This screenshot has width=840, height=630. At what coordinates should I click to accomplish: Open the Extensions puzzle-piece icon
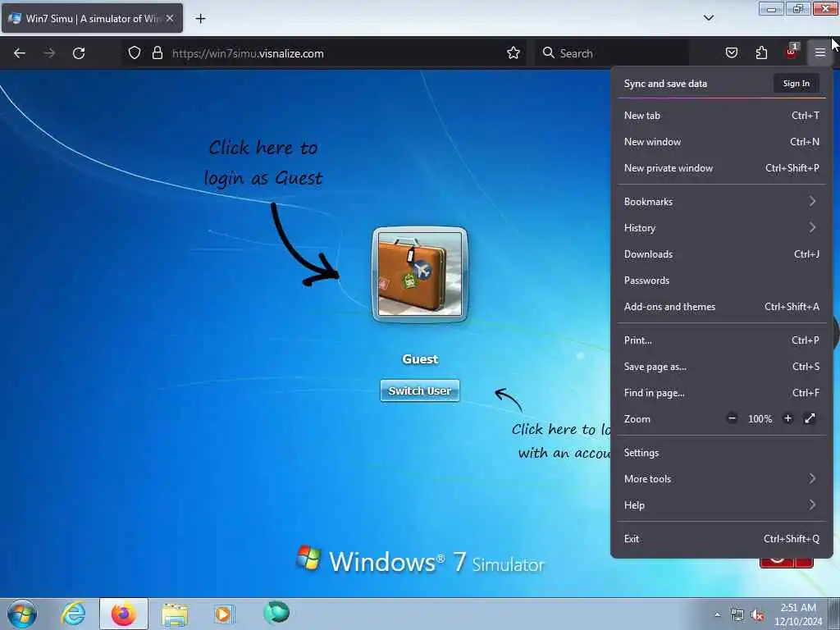tap(761, 53)
